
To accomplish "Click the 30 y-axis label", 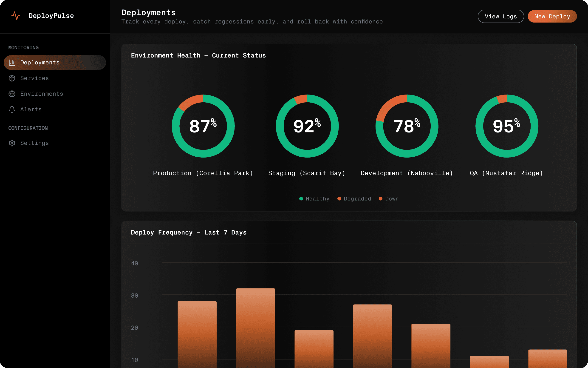I will (x=134, y=296).
